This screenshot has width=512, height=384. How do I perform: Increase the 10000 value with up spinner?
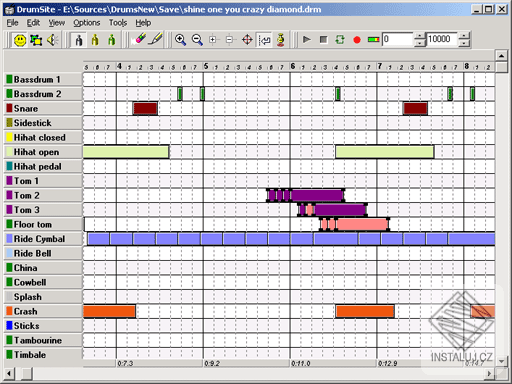click(464, 36)
